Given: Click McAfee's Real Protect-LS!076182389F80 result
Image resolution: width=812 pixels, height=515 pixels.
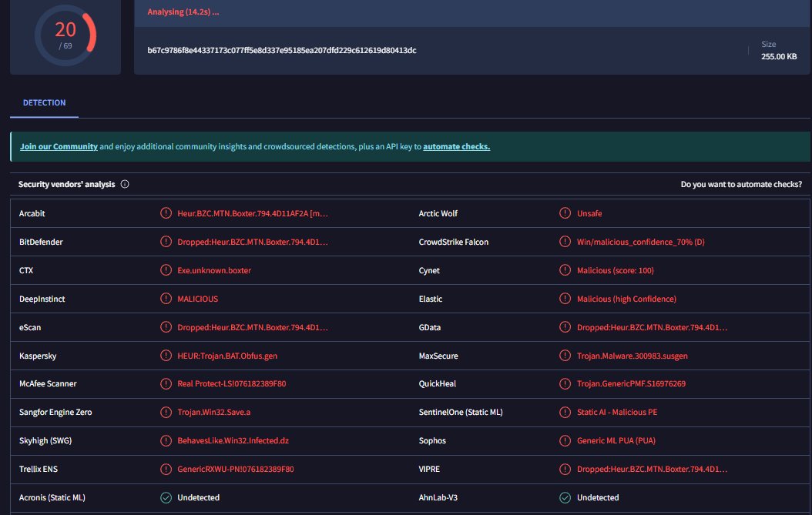Looking at the screenshot, I should coord(231,383).
